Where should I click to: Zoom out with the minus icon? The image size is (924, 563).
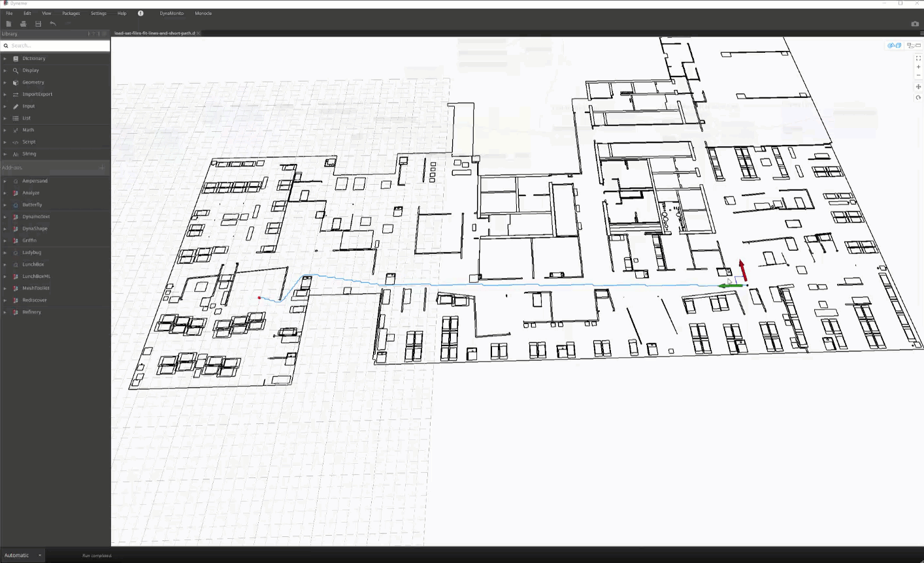[918, 75]
